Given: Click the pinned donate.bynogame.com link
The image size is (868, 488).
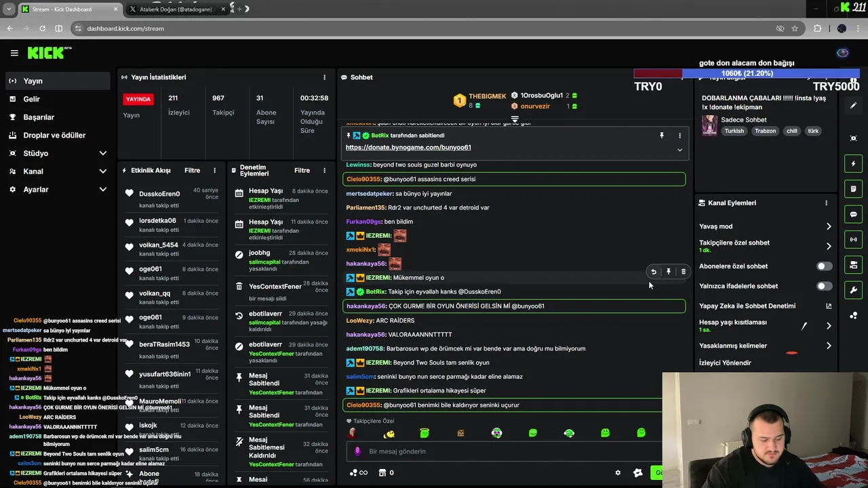Looking at the screenshot, I should (408, 147).
